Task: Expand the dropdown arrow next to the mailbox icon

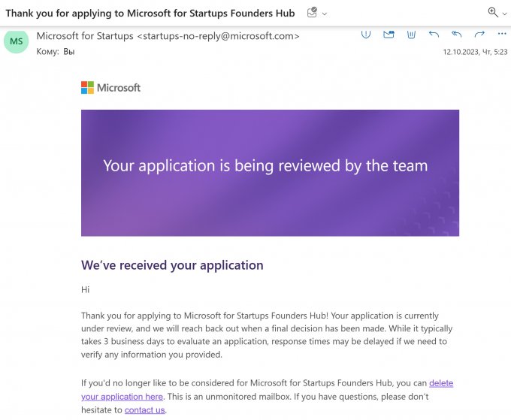Action: click(325, 14)
